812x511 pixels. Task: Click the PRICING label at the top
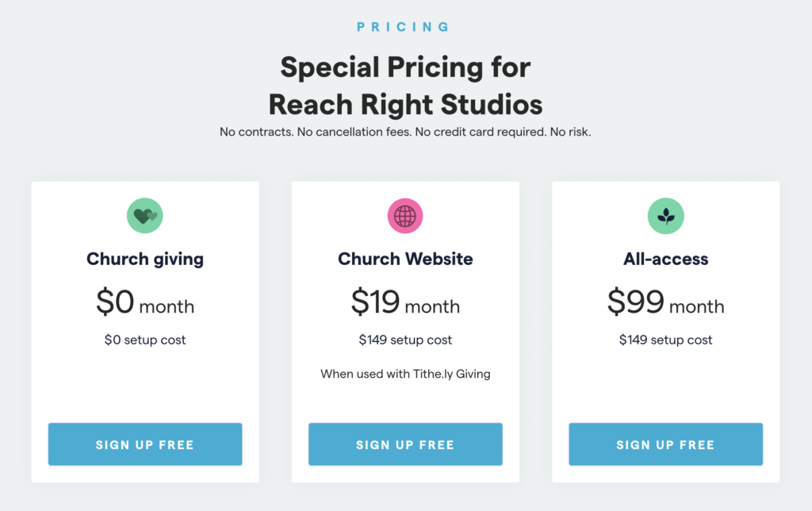click(x=405, y=26)
